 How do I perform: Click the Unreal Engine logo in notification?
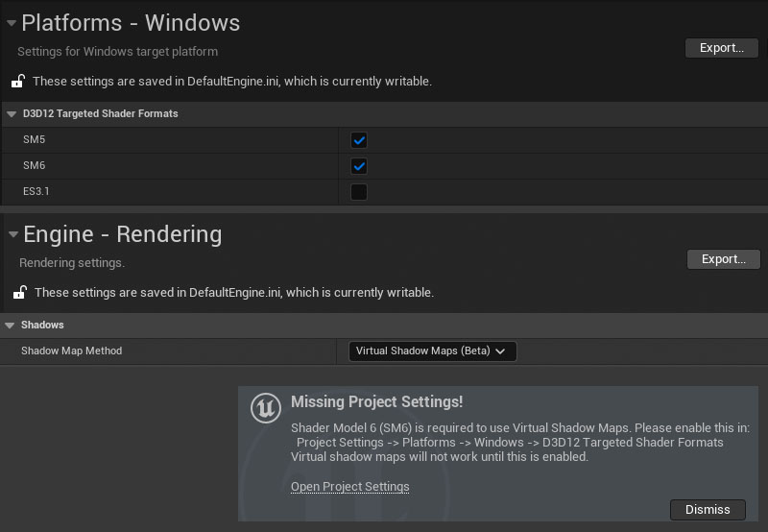266,407
